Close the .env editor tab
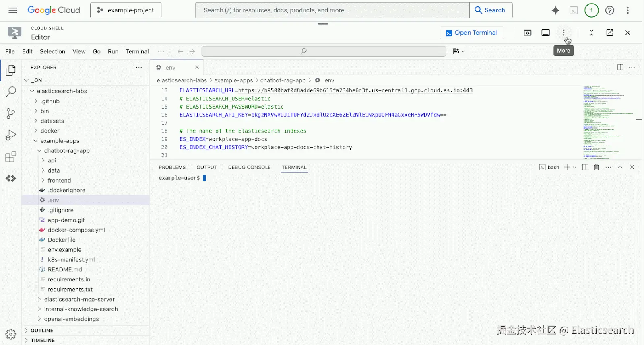644x345 pixels. (x=197, y=67)
